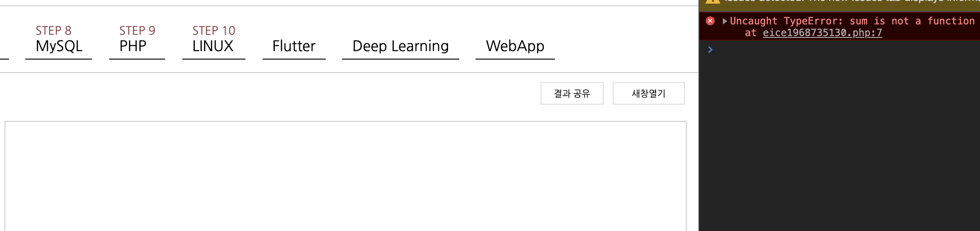Click the red error icon in console
980x231 pixels.
click(x=710, y=21)
